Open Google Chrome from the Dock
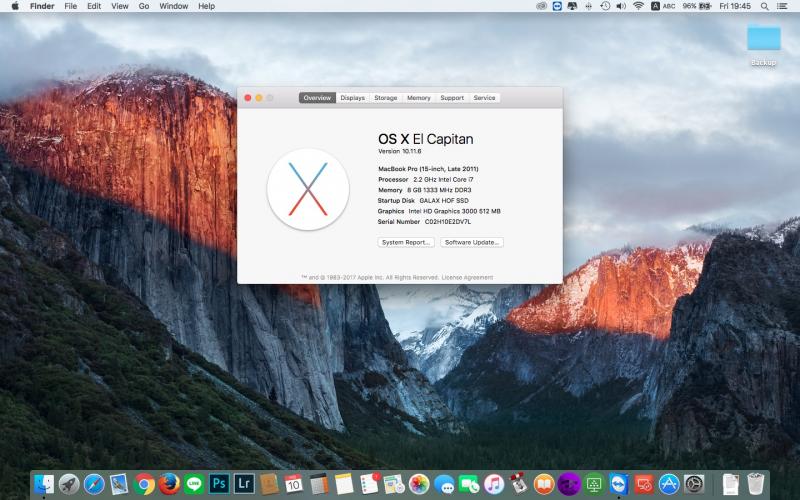Screen dimensions: 800x500 [x=144, y=484]
